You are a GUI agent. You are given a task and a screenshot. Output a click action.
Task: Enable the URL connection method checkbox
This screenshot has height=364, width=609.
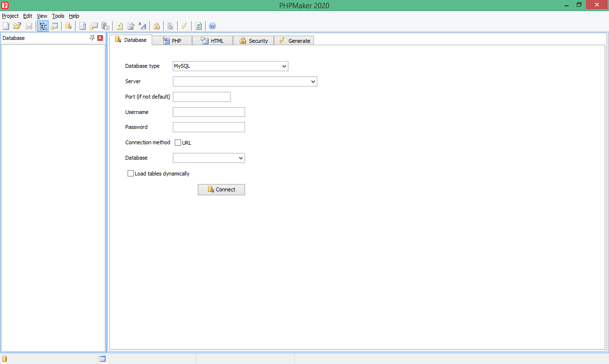pos(178,143)
